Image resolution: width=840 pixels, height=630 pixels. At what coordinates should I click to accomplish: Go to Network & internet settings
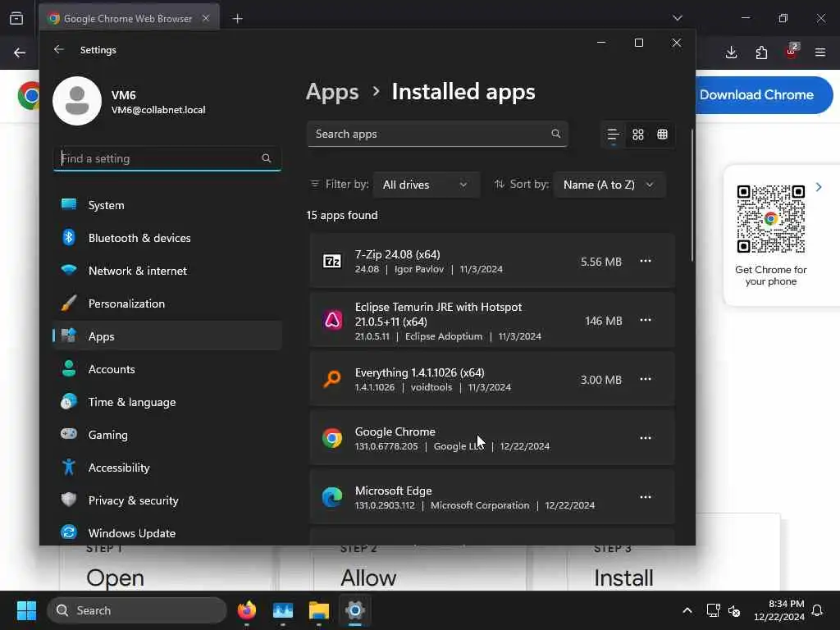[x=167, y=271]
